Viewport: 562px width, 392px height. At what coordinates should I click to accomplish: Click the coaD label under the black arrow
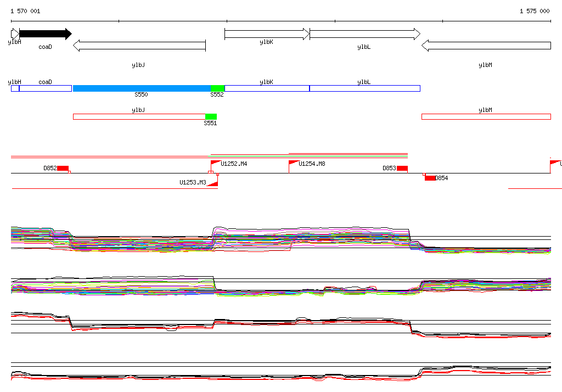pos(45,47)
